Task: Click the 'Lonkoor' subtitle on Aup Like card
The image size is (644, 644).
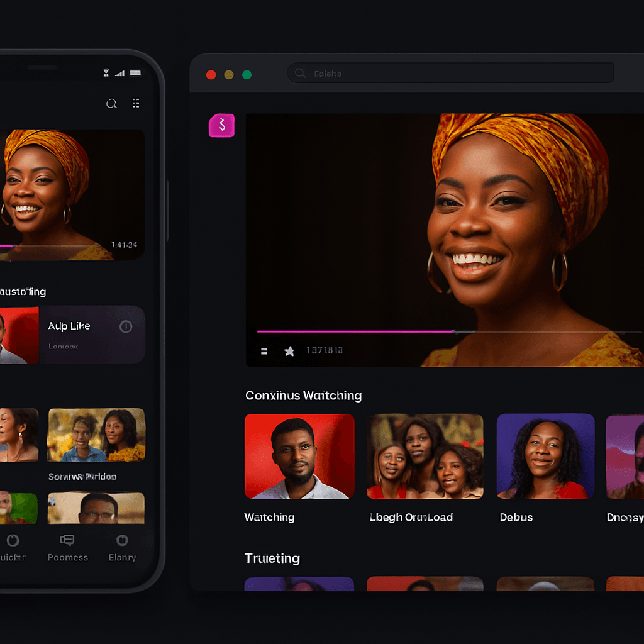Action: tap(64, 347)
